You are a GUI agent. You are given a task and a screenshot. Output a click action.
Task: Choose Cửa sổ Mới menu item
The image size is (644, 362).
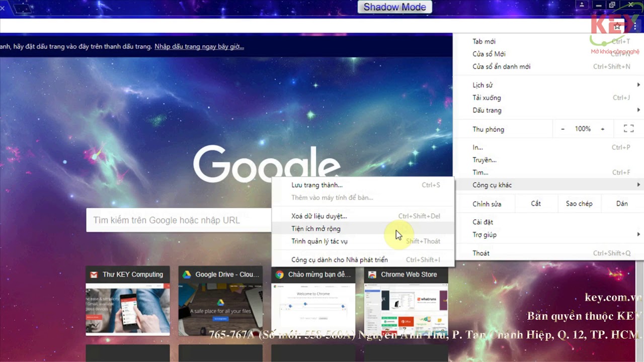tap(548, 54)
